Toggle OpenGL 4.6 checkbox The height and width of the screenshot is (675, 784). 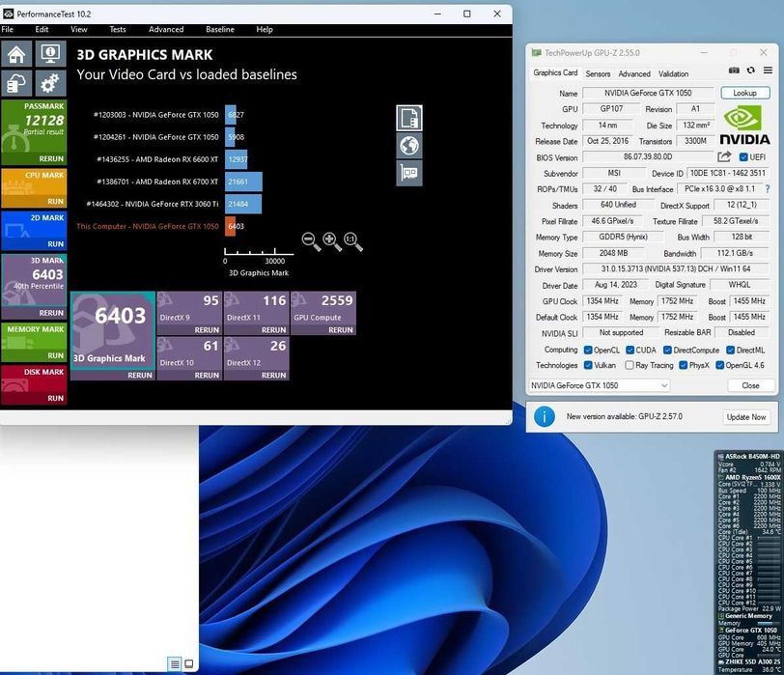(720, 365)
